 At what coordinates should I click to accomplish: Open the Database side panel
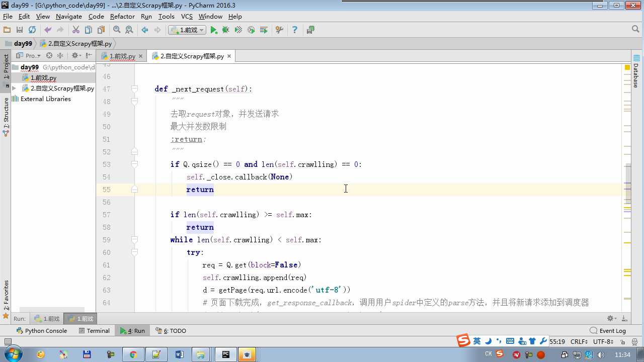coord(635,71)
